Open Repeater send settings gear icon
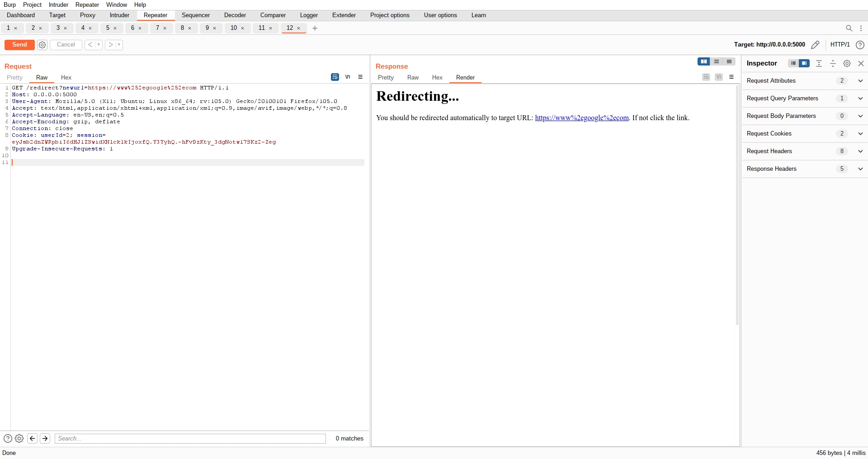 (42, 45)
